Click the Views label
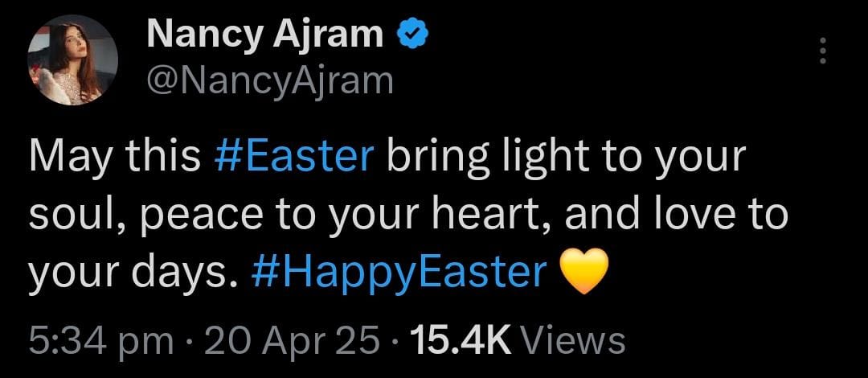This screenshot has height=378, width=868. click(x=573, y=340)
